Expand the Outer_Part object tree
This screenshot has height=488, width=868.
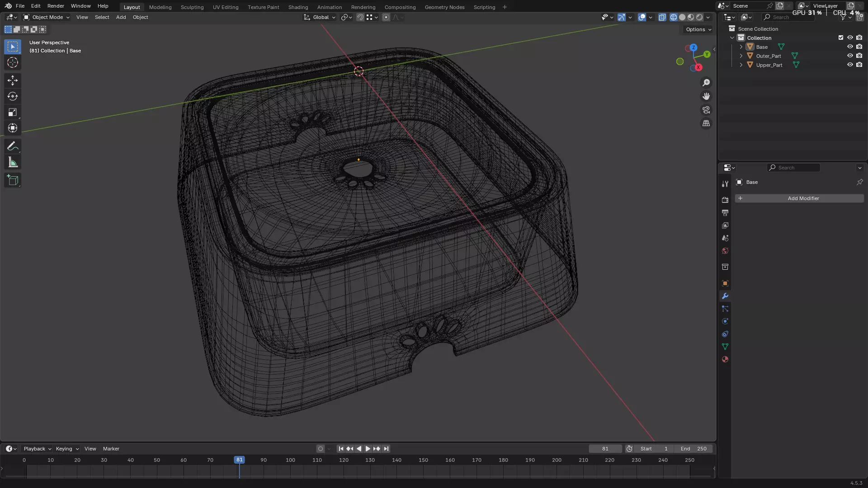point(741,56)
